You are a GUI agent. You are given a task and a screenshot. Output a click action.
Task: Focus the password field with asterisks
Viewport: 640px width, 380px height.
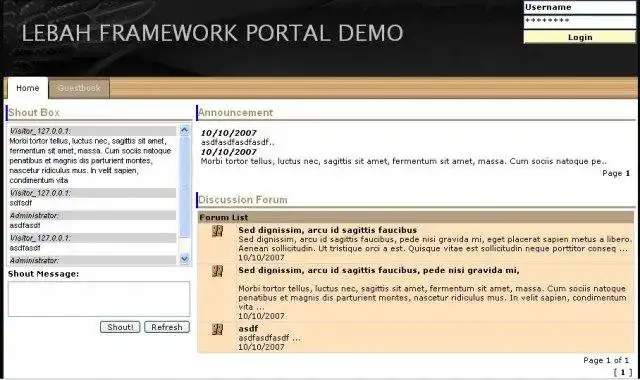click(580, 22)
